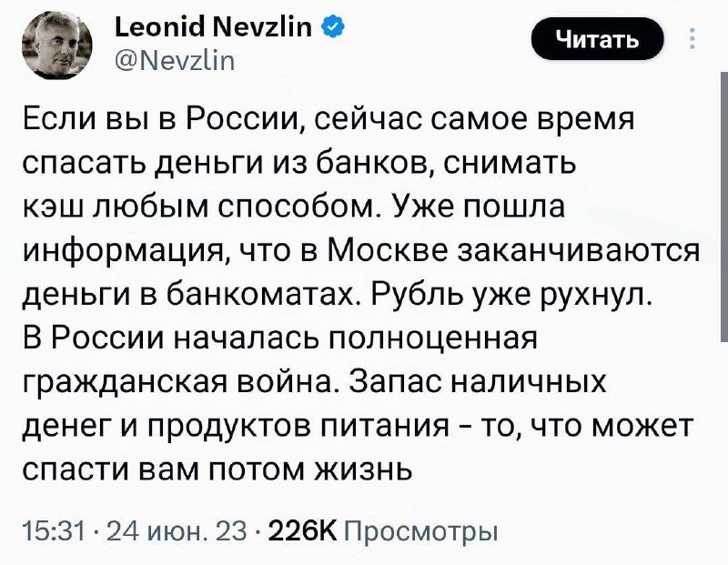The width and height of the screenshot is (728, 565).
Task: Click the blue verified badge
Action: click(332, 30)
